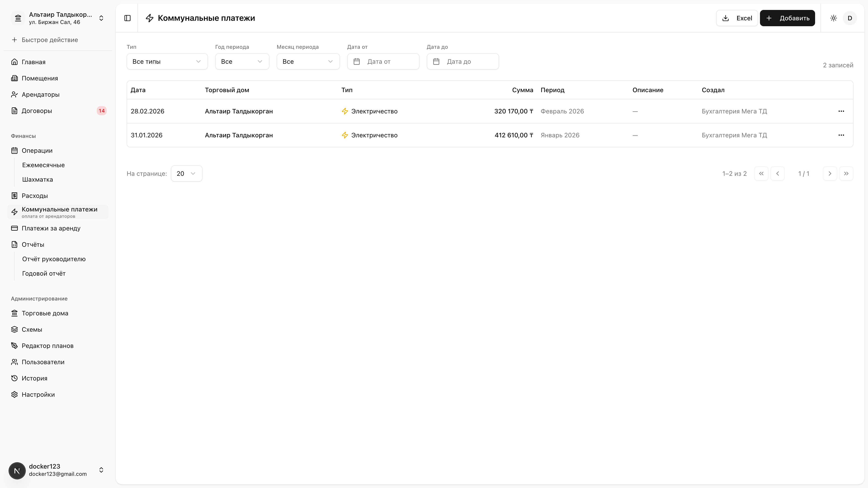The width and height of the screenshot is (868, 488).
Task: Change rows per page dropdown
Action: tap(186, 174)
